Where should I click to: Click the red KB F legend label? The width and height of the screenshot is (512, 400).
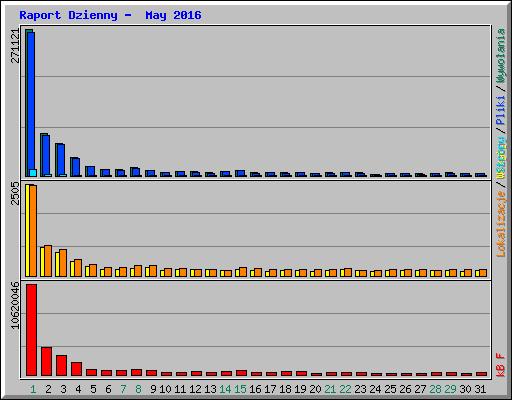click(x=501, y=365)
